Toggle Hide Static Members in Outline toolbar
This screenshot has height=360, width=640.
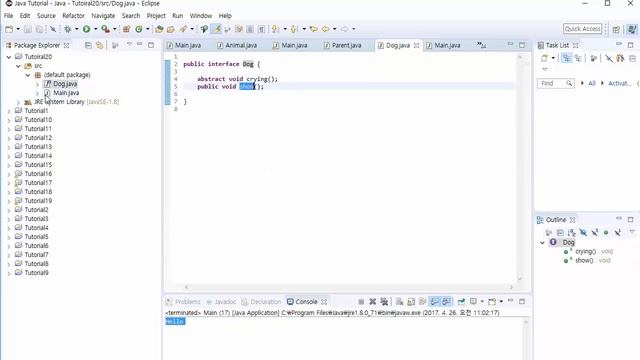click(595, 233)
